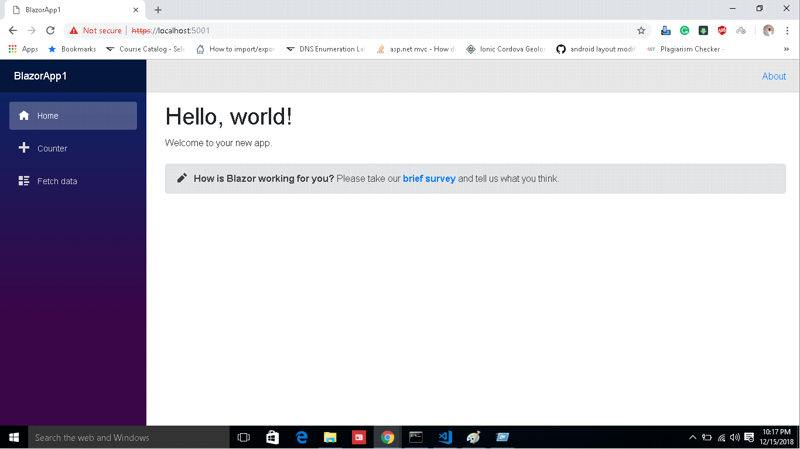Open the Home nav item
This screenshot has height=449, width=800.
(x=73, y=116)
